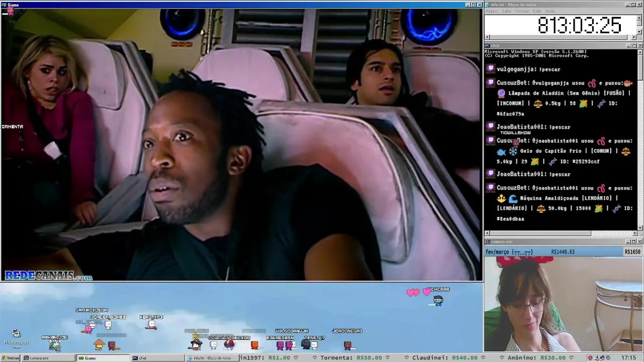Open the Ajuda menu in Notepad
The width and height of the screenshot is (644, 362).
tap(550, 11)
